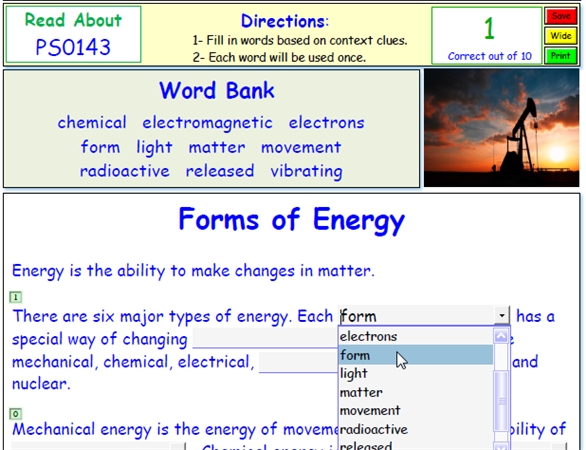586x450 pixels.
Task: Click 'radioactive' in the Word Bank
Action: point(125,171)
